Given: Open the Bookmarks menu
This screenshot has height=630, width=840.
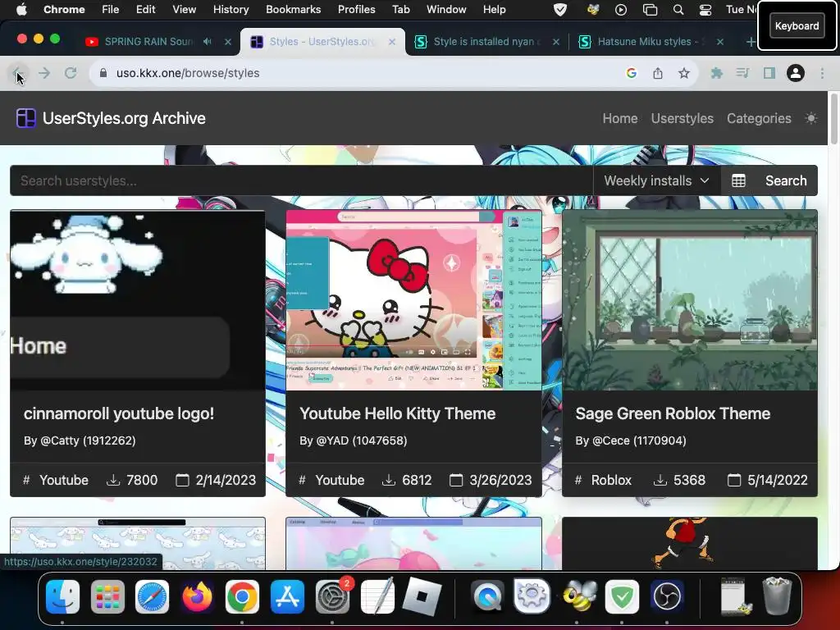Looking at the screenshot, I should click(x=293, y=10).
